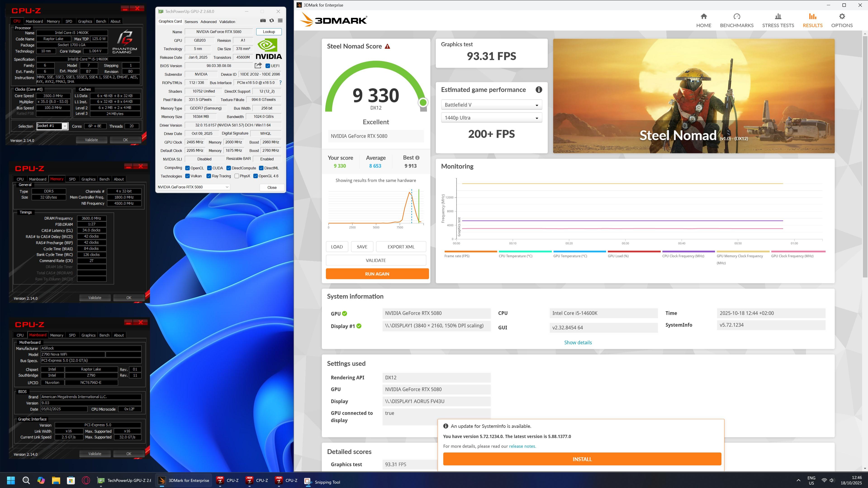
Task: Click GPU-Z refresh icon
Action: (x=272, y=21)
